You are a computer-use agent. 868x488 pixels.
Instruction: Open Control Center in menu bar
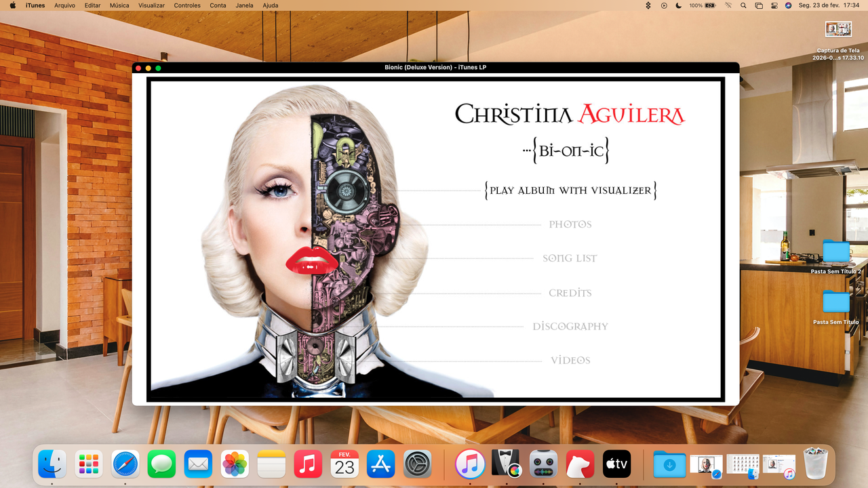tap(773, 5)
